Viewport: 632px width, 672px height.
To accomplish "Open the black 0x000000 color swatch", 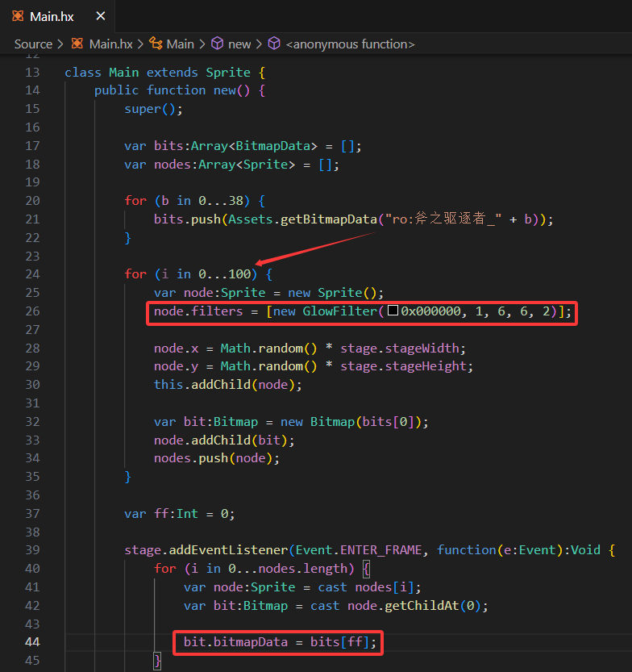I will (393, 311).
